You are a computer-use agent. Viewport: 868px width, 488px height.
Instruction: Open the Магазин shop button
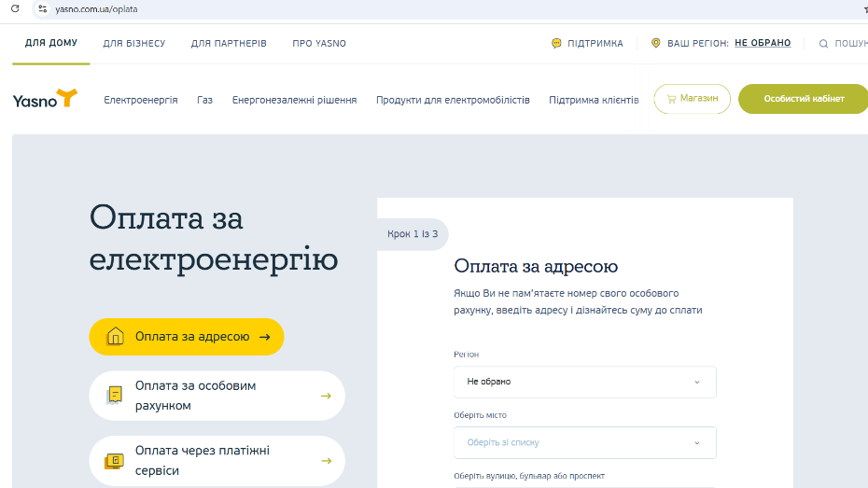(x=692, y=99)
